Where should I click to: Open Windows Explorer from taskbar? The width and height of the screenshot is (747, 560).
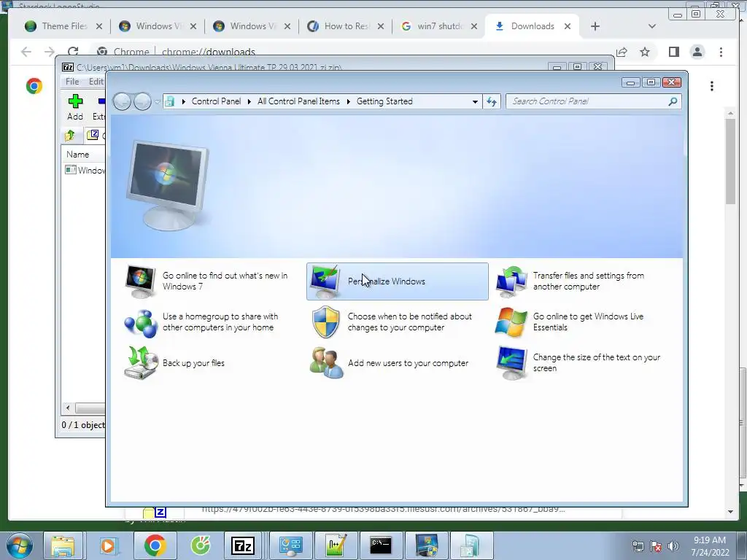pyautogui.click(x=63, y=545)
